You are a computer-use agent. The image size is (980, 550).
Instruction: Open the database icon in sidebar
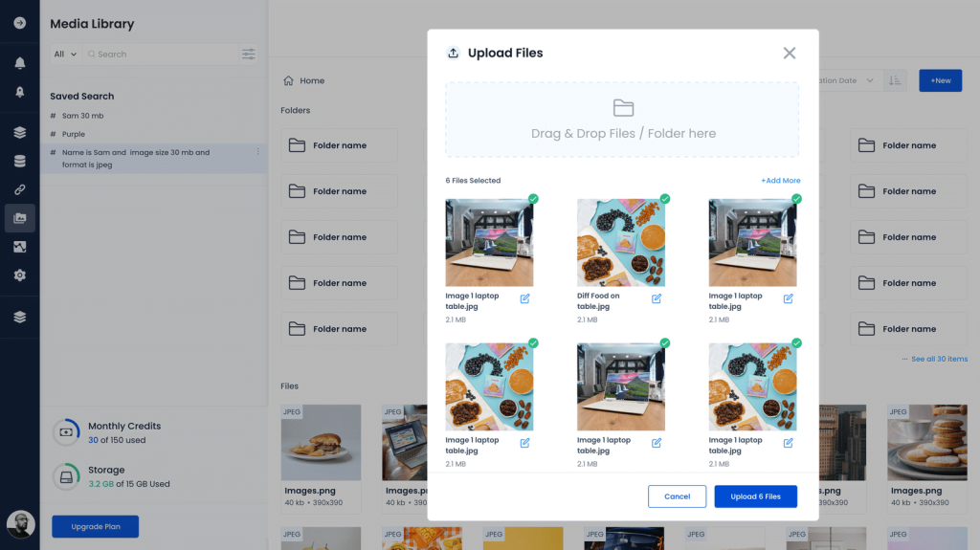(x=20, y=162)
